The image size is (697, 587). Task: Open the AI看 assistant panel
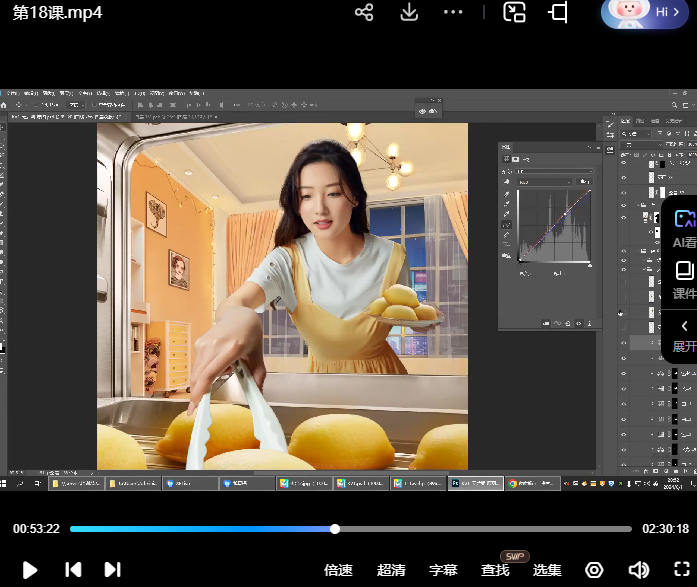point(684,227)
